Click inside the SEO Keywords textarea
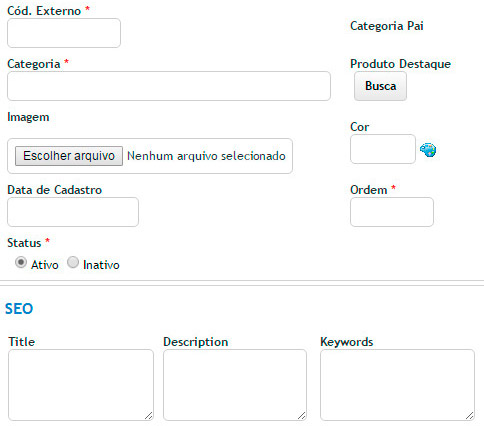This screenshot has height=426, width=484. tap(397, 385)
